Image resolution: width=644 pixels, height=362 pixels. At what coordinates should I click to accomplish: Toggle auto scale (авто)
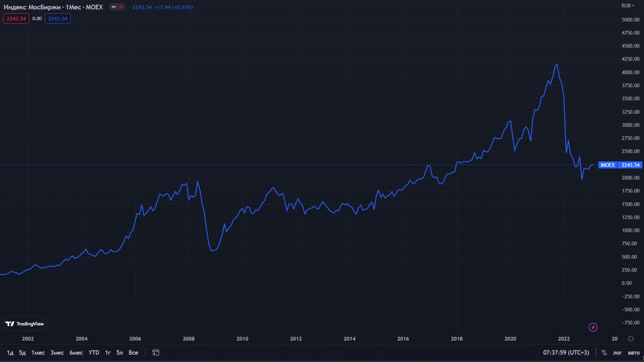pos(633,353)
